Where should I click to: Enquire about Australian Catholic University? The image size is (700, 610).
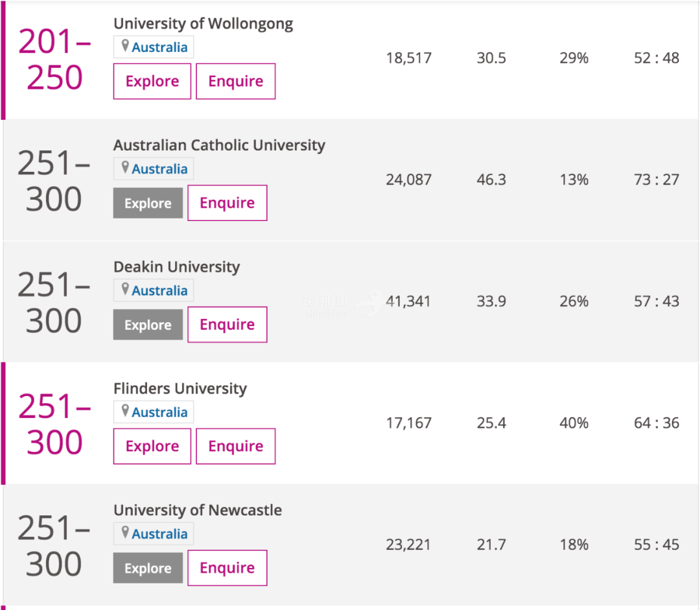coord(227,203)
